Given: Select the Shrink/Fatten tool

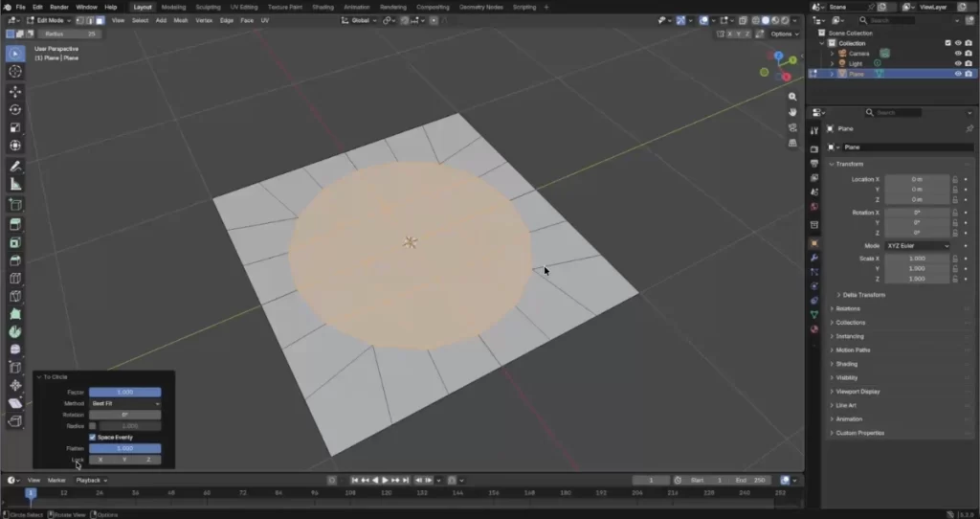Looking at the screenshot, I should [15, 386].
